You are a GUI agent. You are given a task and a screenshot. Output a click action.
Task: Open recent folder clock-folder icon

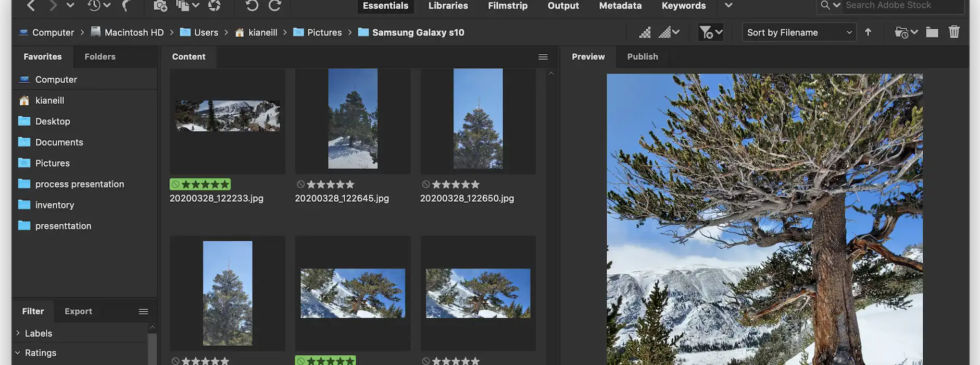coord(906,32)
